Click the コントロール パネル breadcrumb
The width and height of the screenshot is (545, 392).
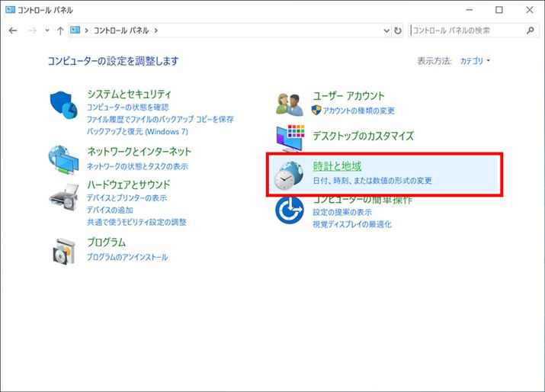coord(121,31)
